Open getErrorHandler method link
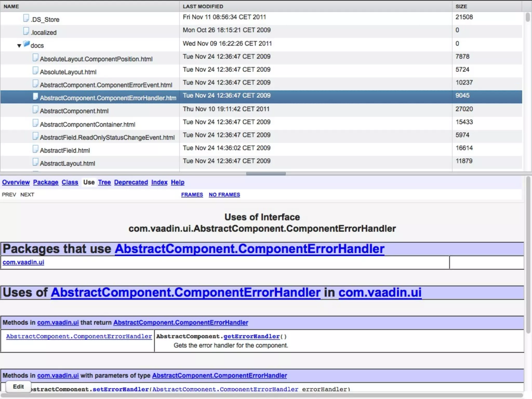Image resolution: width=532 pixels, height=399 pixels. [251, 336]
